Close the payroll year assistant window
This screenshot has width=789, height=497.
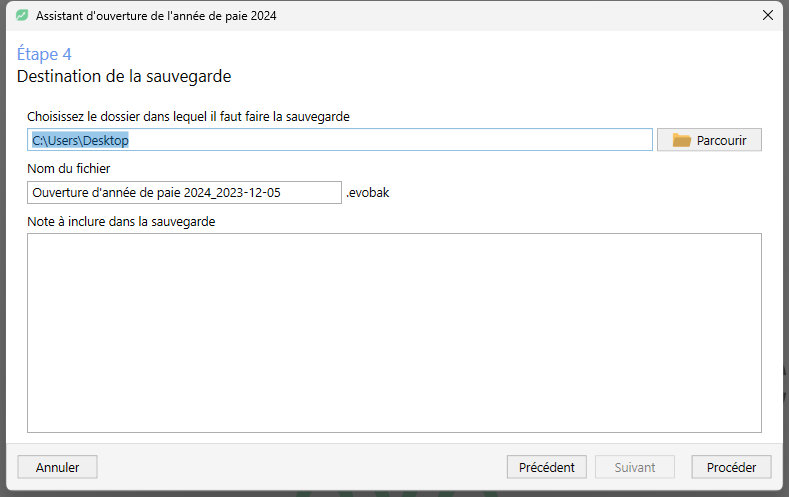[x=767, y=16]
